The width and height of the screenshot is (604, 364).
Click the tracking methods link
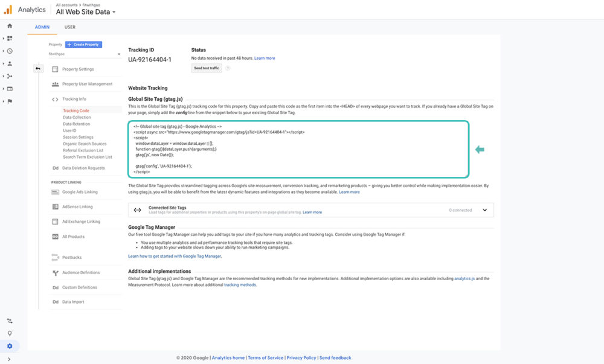pyautogui.click(x=240, y=285)
